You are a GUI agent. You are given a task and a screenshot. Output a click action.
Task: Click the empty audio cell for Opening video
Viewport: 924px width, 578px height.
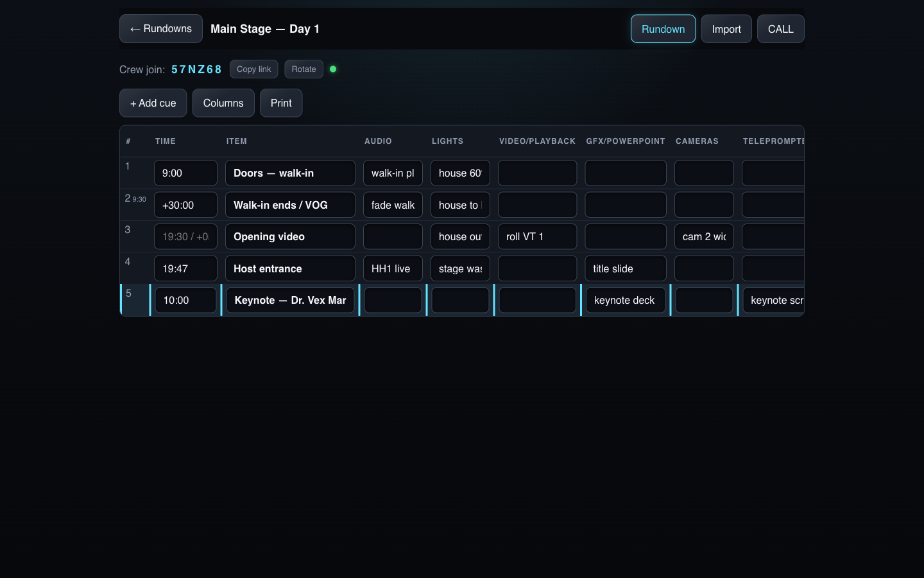(393, 236)
